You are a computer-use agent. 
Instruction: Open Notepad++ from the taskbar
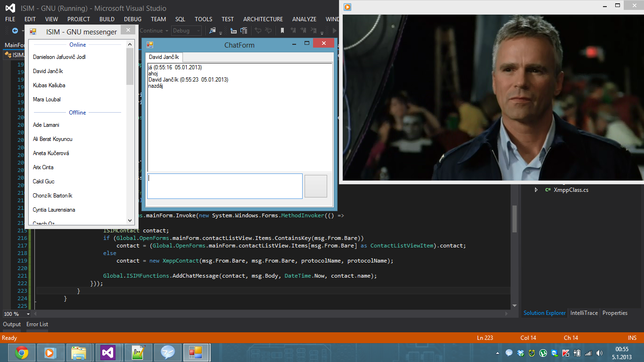[138, 352]
